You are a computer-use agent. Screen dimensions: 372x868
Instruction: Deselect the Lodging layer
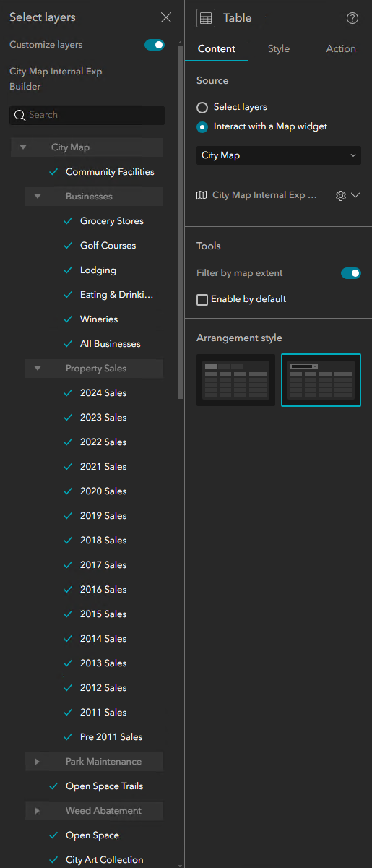point(68,270)
